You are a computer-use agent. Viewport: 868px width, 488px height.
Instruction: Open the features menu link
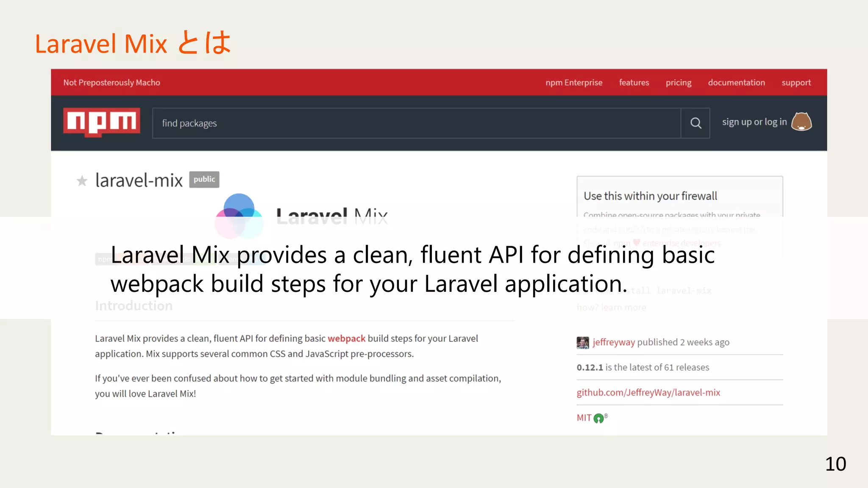point(634,83)
